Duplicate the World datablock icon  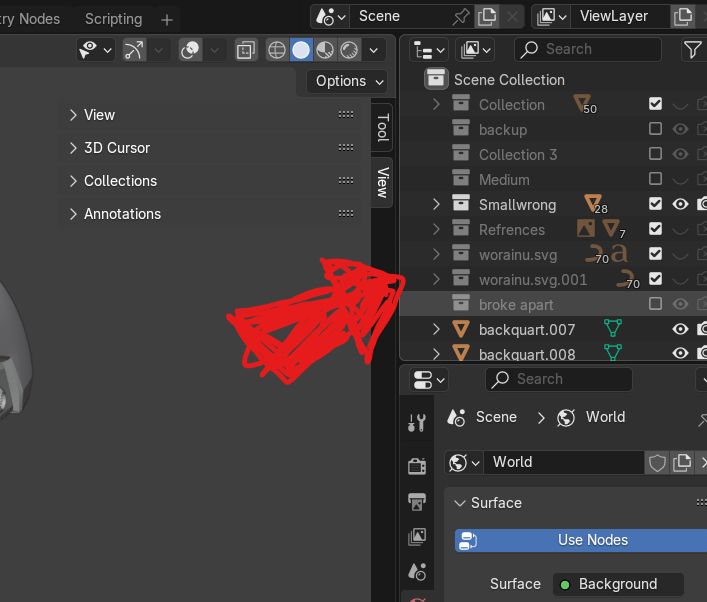pyautogui.click(x=682, y=463)
